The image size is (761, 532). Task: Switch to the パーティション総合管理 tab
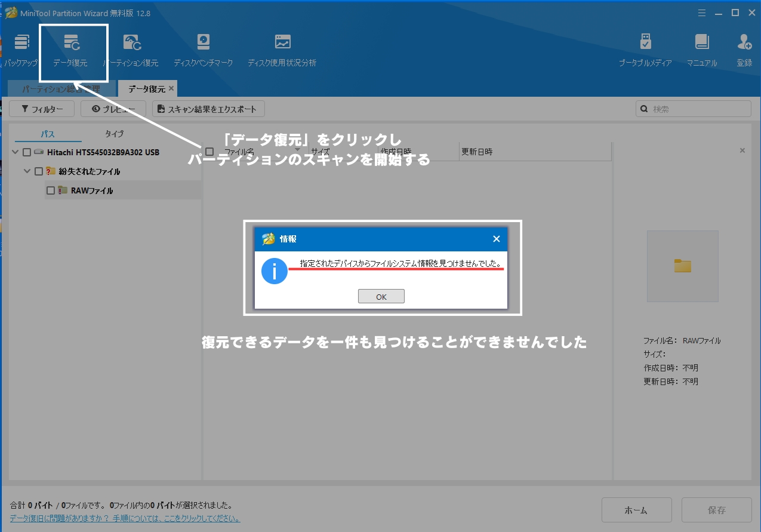point(61,89)
